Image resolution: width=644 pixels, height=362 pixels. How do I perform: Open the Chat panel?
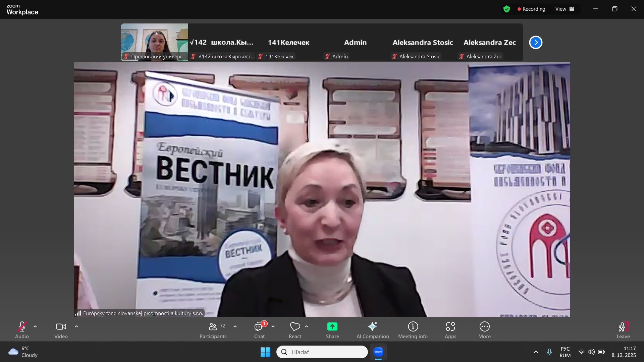259,330
